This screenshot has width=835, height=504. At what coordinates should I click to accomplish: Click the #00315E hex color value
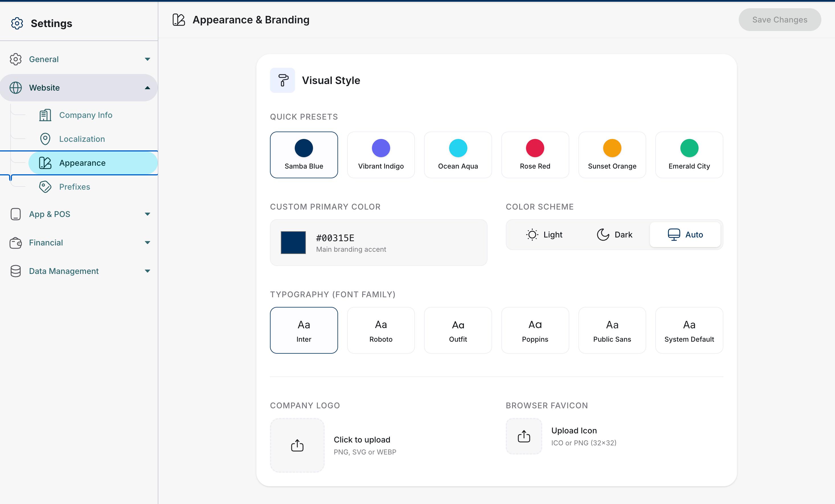point(335,238)
